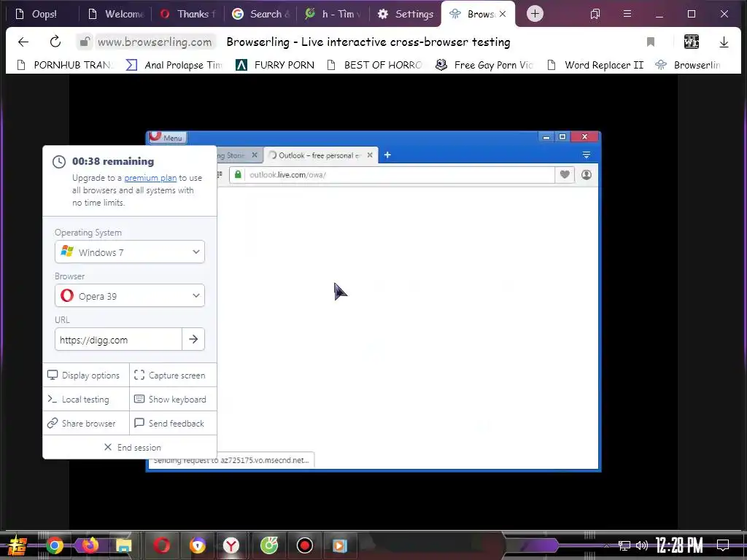The width and height of the screenshot is (747, 560).
Task: Follow the premium plan link
Action: 150,178
